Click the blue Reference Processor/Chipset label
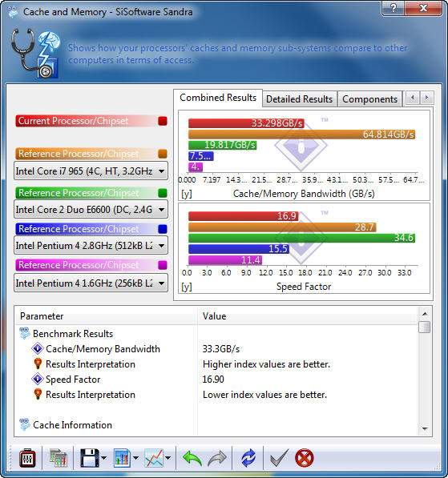 (x=79, y=229)
